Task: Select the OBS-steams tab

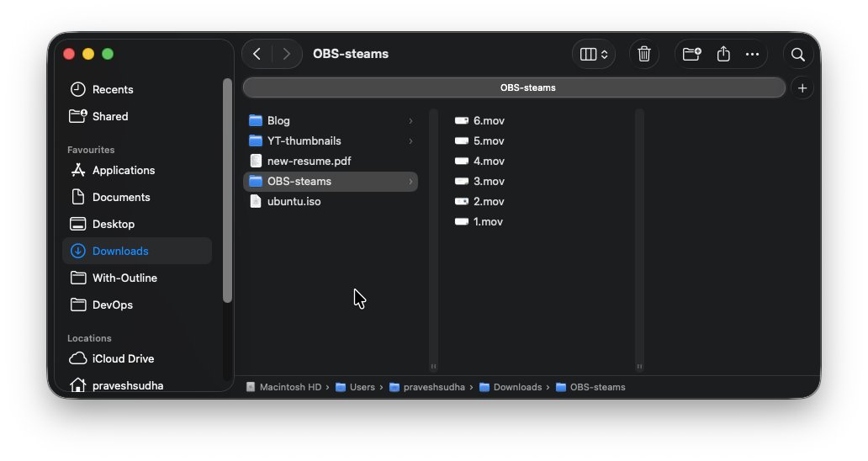Action: 514,88
